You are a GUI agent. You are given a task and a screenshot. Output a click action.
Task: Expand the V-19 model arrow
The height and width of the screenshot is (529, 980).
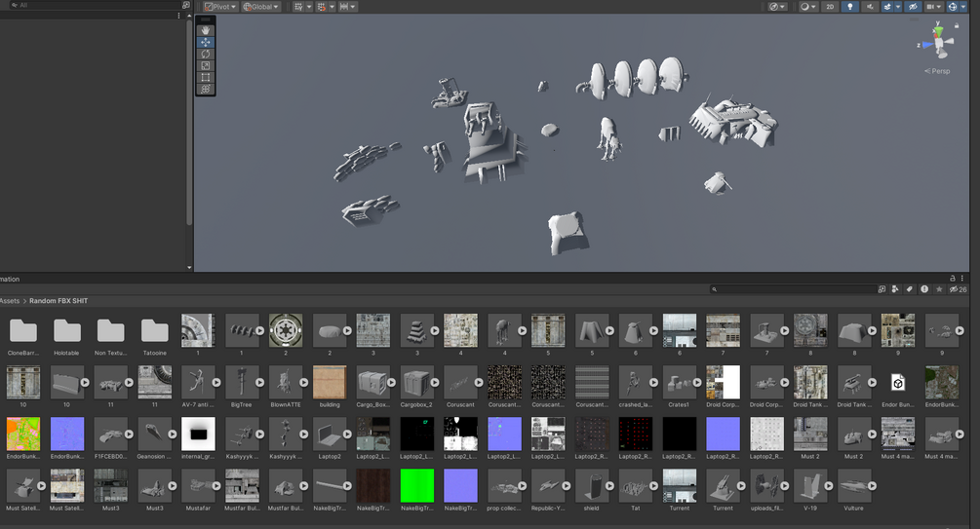click(x=829, y=486)
